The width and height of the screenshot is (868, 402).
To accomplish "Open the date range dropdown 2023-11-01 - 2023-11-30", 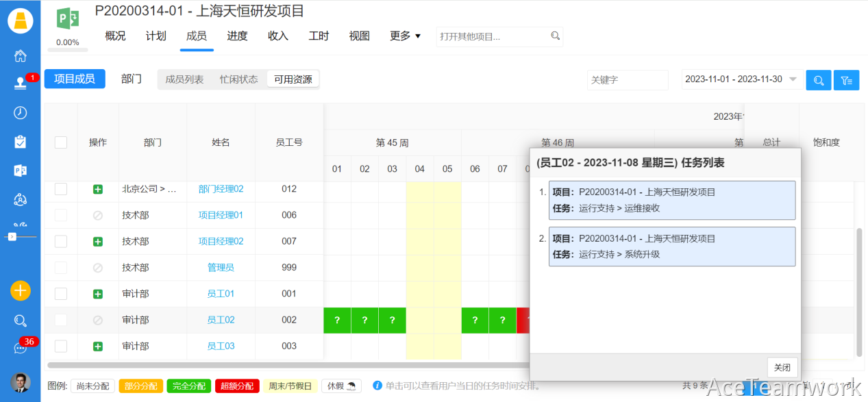I will (x=742, y=79).
